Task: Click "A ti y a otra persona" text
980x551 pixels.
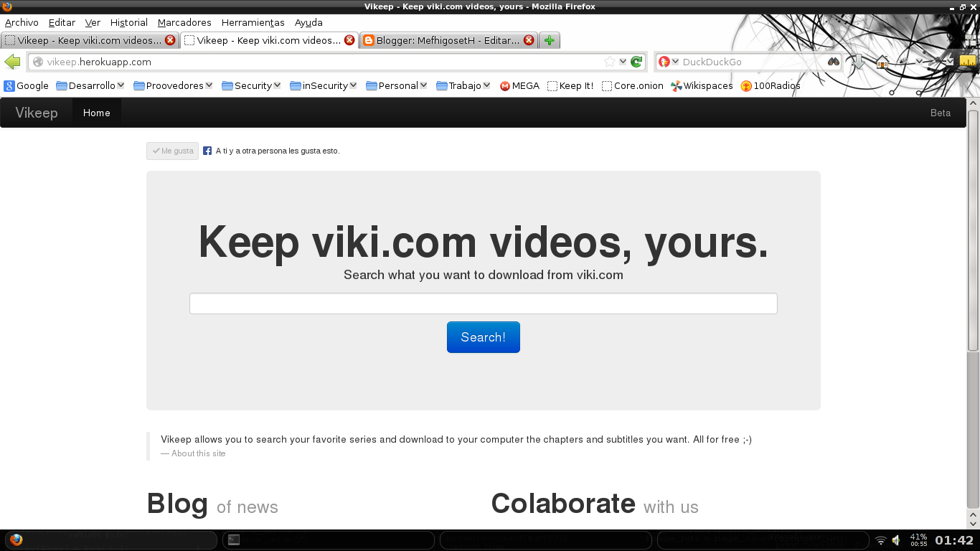Action: [x=278, y=151]
